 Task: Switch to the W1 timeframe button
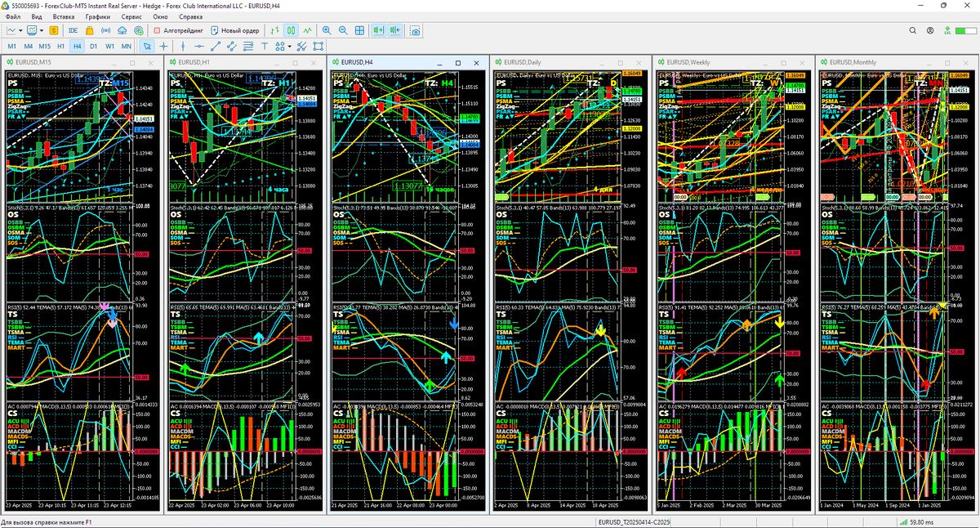(x=110, y=47)
